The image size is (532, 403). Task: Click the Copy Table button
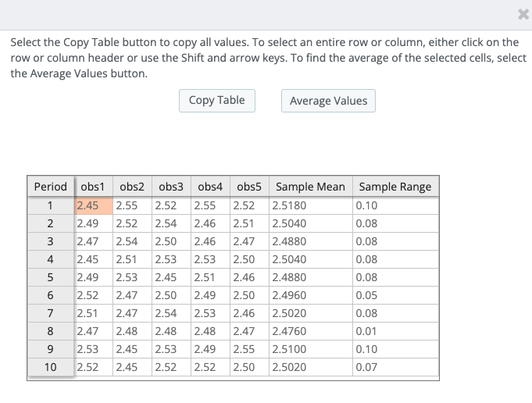tap(217, 101)
